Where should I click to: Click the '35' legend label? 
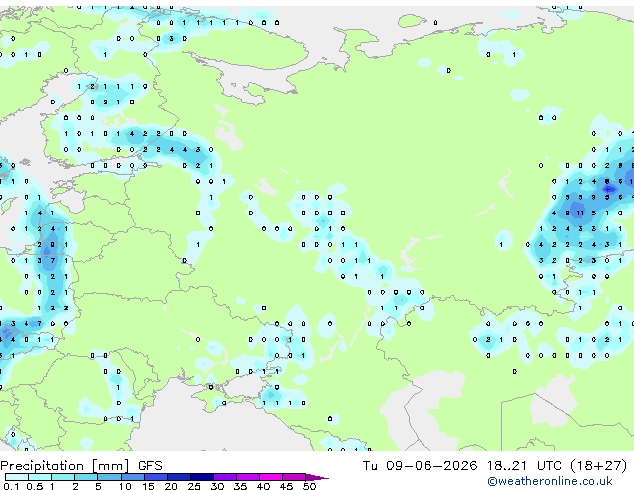(x=240, y=486)
